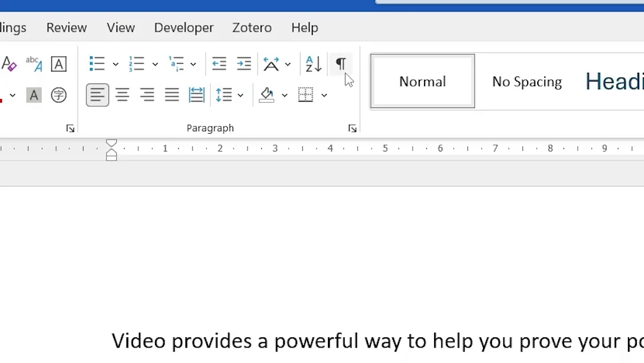Align text left
Screen dimensions: 644x363
[x=97, y=96]
